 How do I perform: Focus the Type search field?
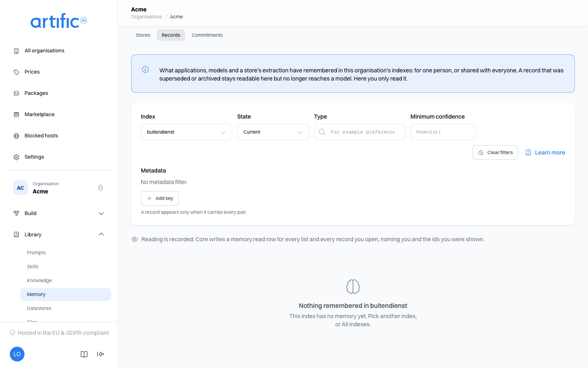(x=360, y=132)
